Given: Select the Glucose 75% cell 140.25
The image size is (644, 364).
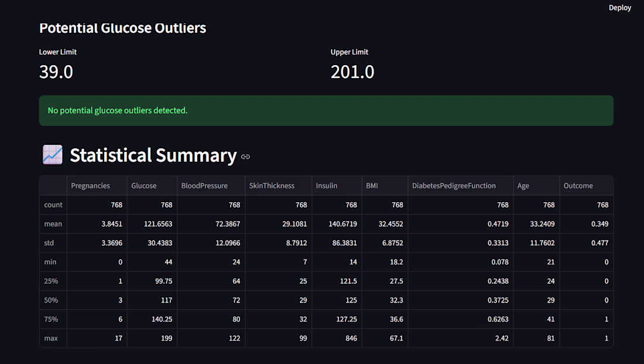Looking at the screenshot, I should coord(152,319).
